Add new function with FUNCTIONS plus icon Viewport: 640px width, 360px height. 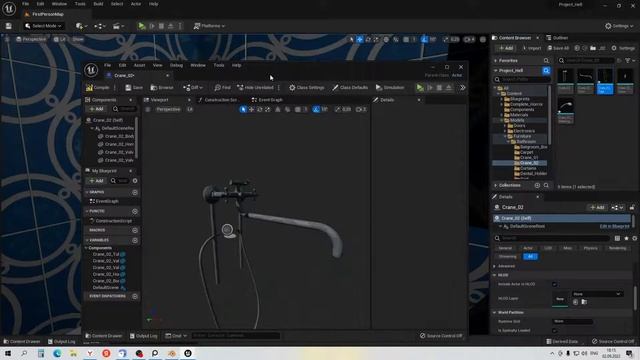click(135, 211)
